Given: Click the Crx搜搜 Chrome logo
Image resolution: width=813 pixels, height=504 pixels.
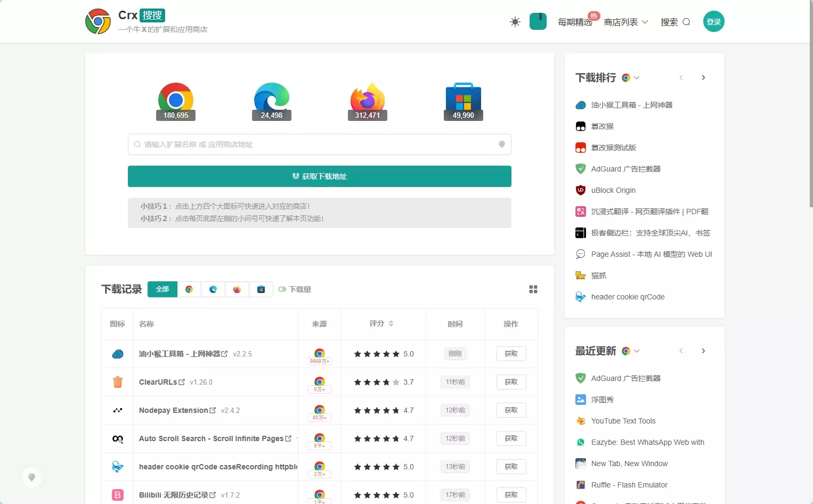Looking at the screenshot, I should point(98,21).
